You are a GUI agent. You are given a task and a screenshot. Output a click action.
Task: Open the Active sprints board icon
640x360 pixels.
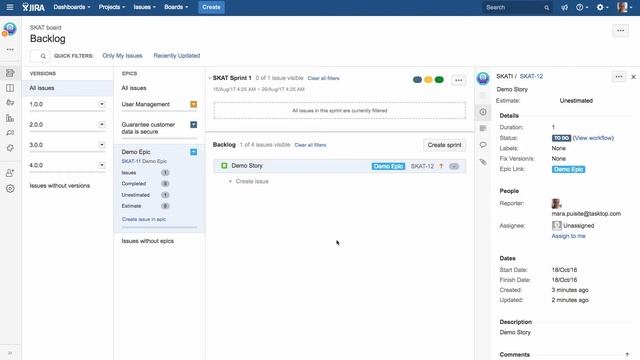click(x=10, y=88)
